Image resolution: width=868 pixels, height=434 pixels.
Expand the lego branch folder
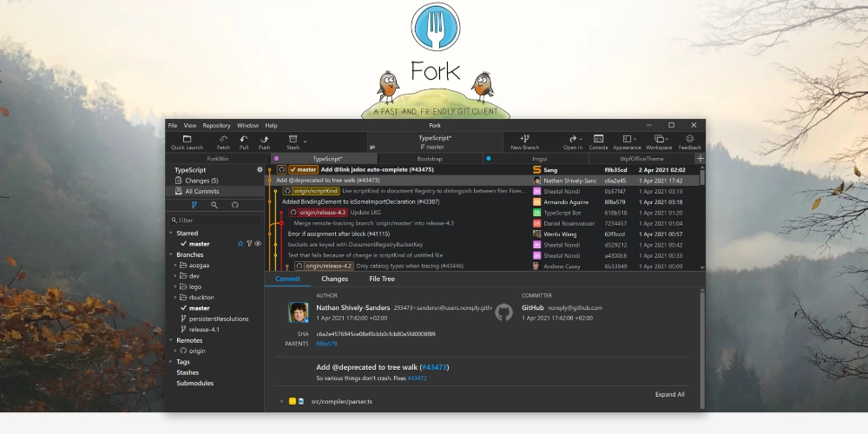175,286
